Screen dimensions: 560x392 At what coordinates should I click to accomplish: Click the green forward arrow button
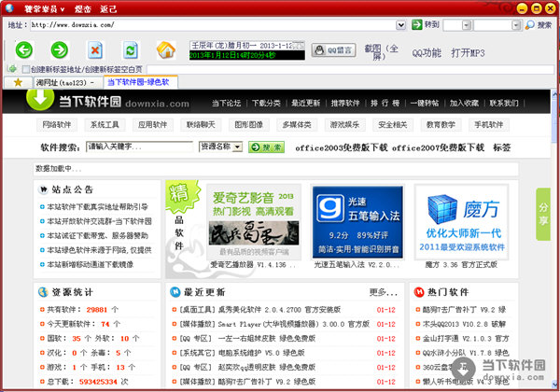60,50
